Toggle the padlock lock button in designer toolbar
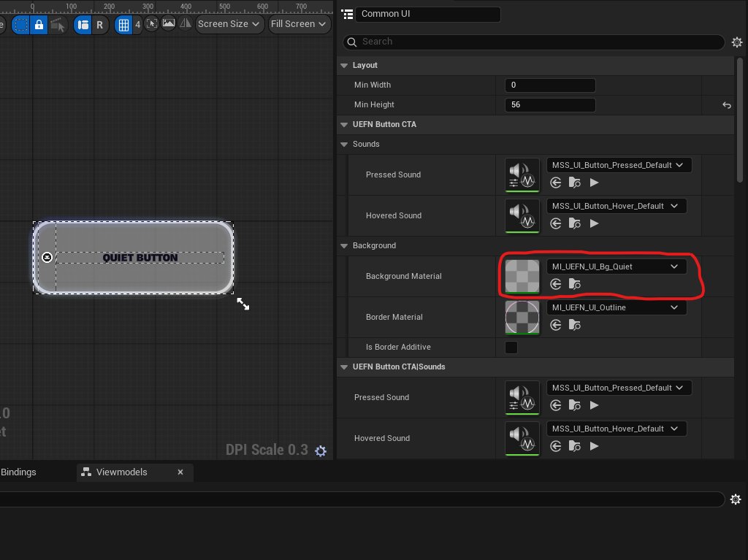Screen dimensions: 748x560 [x=39, y=24]
